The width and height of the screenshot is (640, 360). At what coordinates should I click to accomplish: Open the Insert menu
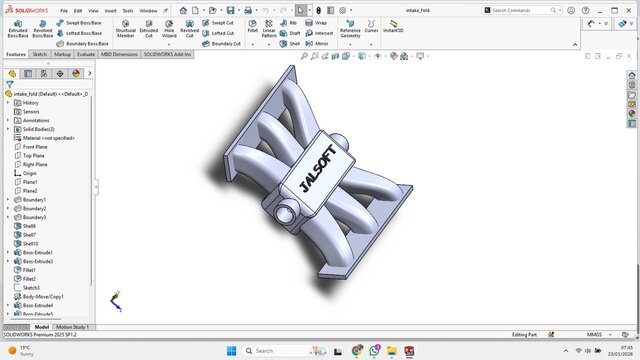tap(110, 11)
